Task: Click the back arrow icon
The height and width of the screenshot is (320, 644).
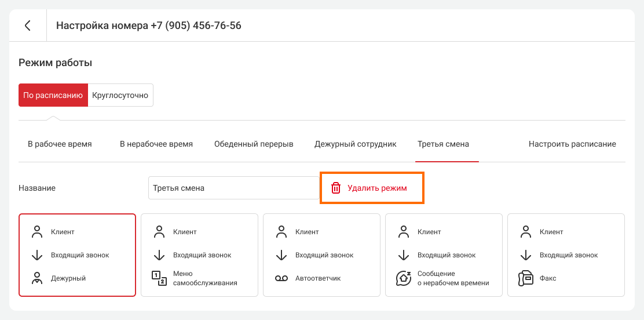Action: click(27, 26)
